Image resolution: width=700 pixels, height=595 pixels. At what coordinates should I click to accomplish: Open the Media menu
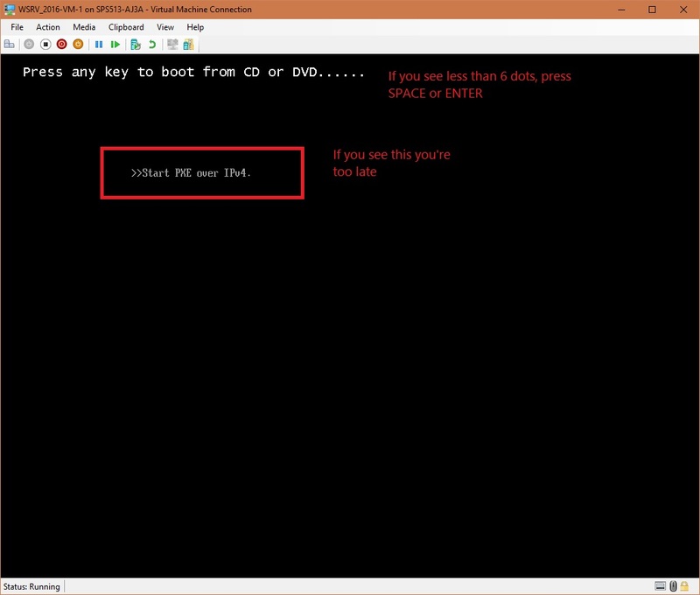(83, 27)
